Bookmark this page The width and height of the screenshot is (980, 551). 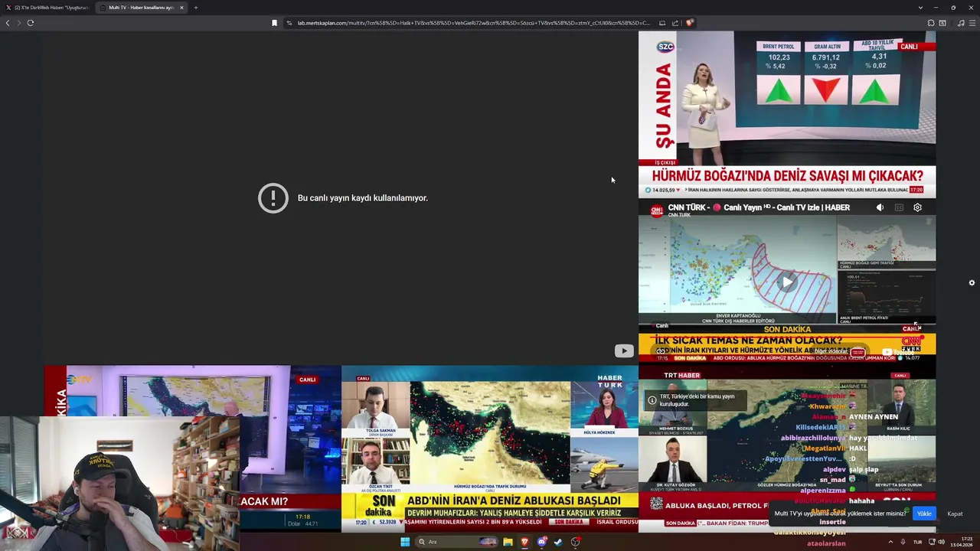274,23
